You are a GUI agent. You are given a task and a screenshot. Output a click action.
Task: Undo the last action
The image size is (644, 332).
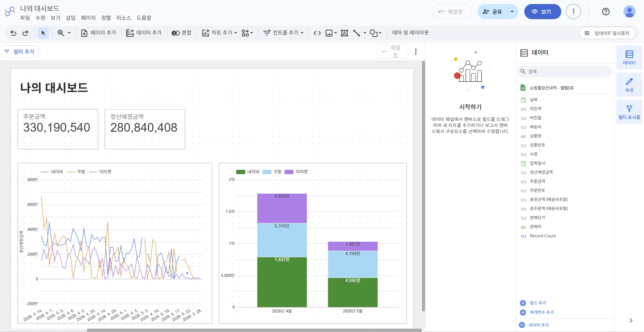click(x=13, y=33)
